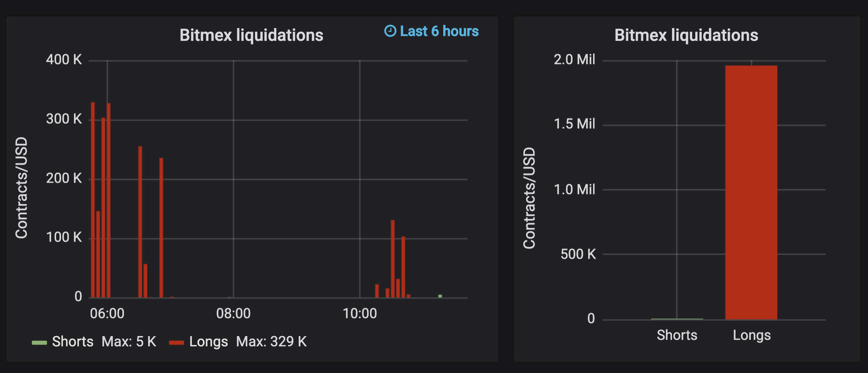This screenshot has height=373, width=868.
Task: Click the Last 6 hours time override label
Action: coord(439,31)
